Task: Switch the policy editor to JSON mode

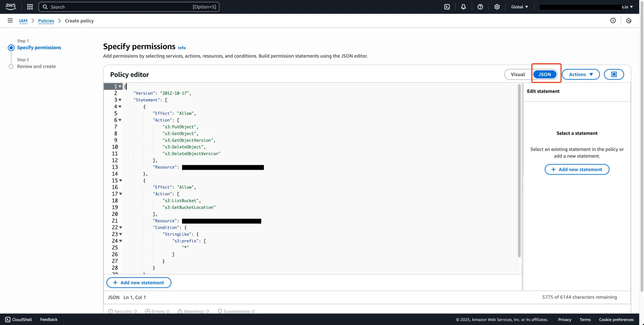Action: (x=545, y=75)
